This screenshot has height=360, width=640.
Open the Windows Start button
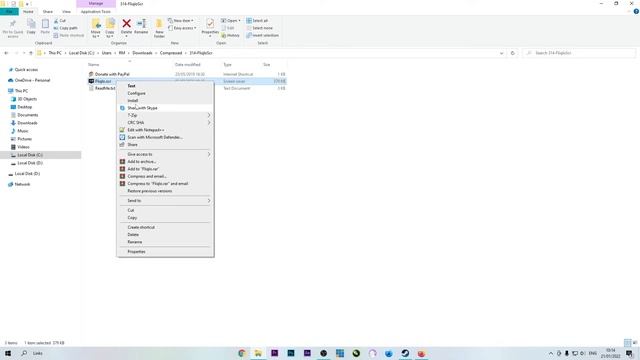[8, 353]
